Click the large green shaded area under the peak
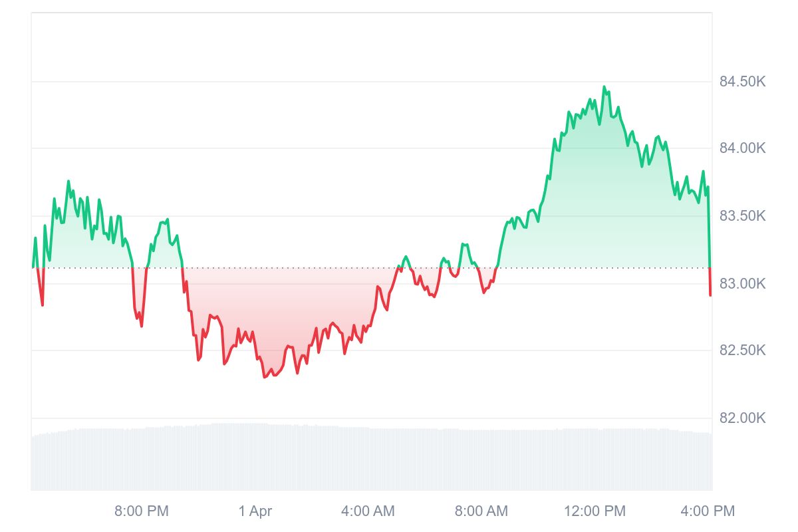798x532 pixels. (x=598, y=199)
